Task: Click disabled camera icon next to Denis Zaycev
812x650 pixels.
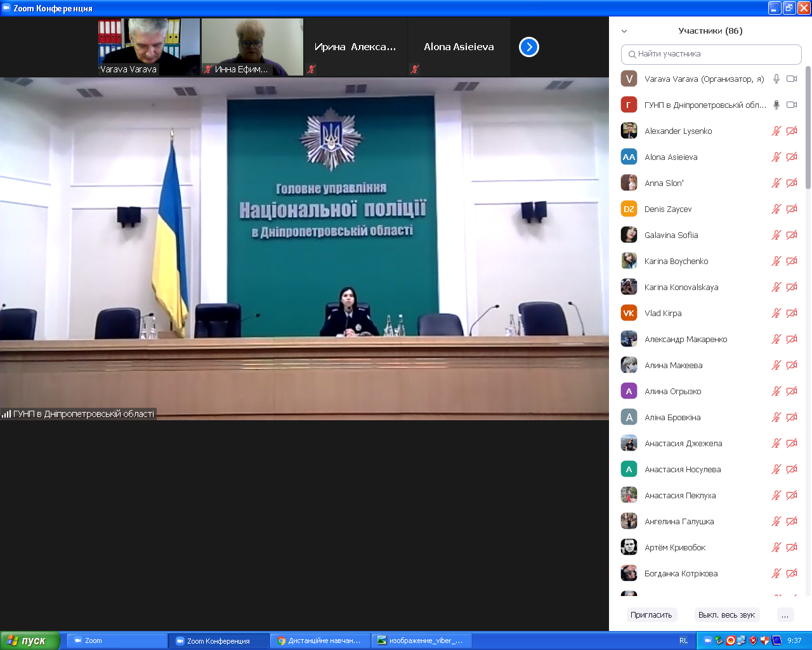Action: (x=792, y=209)
